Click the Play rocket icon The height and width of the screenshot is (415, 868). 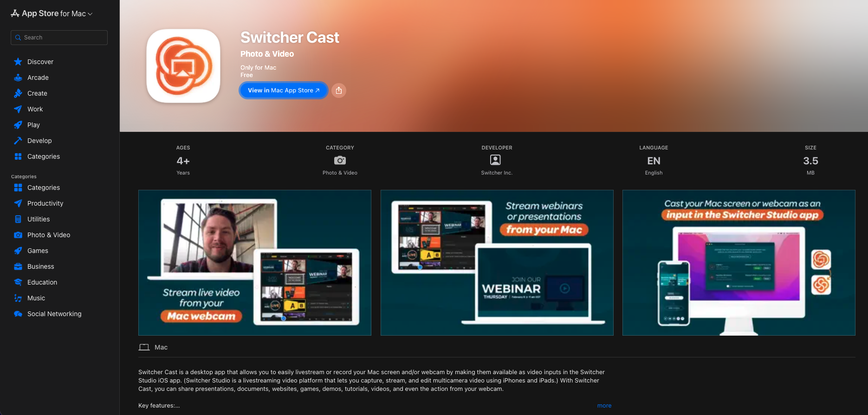pyautogui.click(x=18, y=125)
